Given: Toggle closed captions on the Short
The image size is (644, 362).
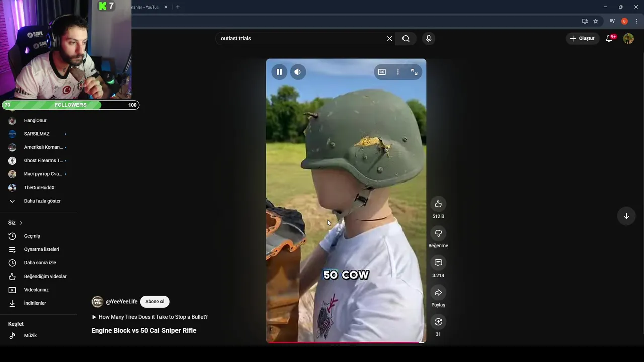Looking at the screenshot, I should [382, 72].
